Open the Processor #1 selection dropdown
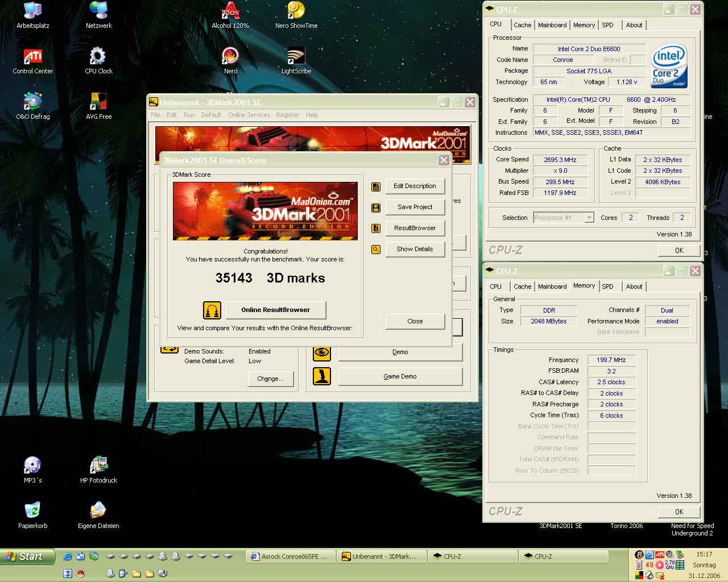Image resolution: width=728 pixels, height=582 pixels. [x=564, y=218]
